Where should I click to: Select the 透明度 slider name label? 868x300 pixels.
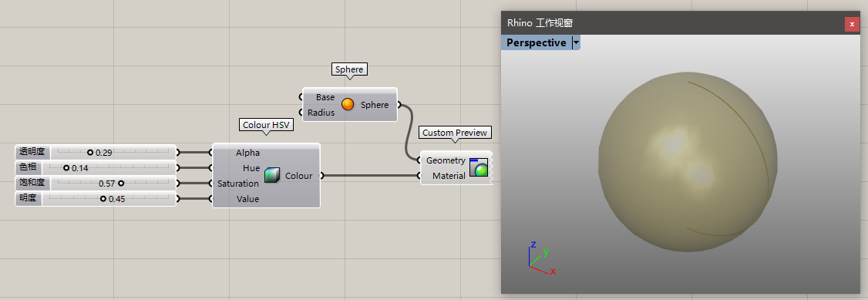(x=32, y=152)
